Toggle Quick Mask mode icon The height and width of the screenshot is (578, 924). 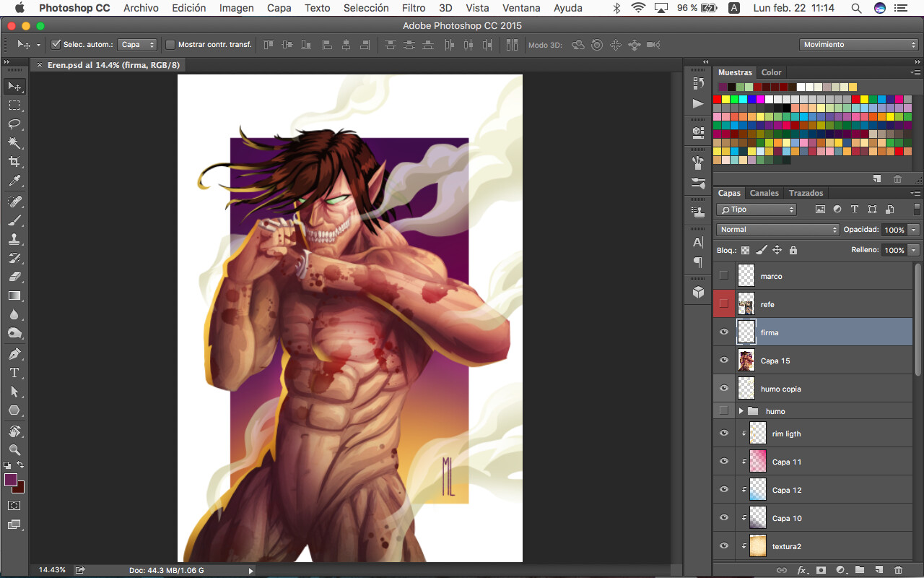(14, 505)
